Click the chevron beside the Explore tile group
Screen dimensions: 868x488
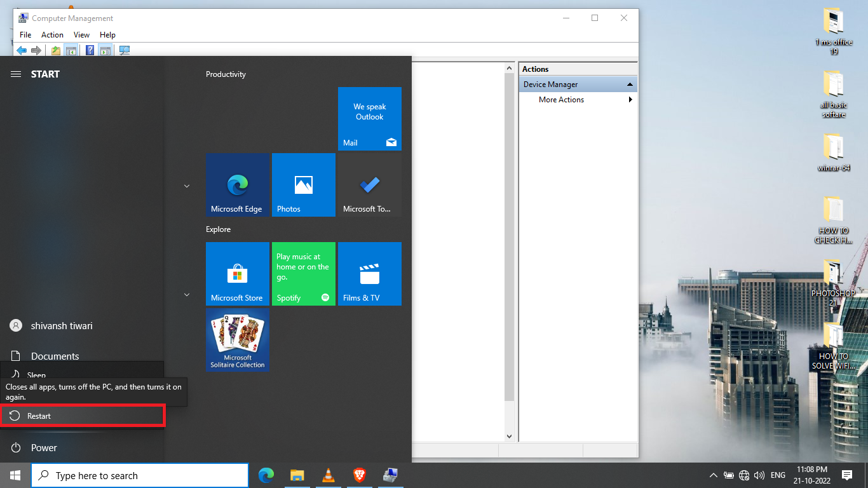pyautogui.click(x=187, y=295)
